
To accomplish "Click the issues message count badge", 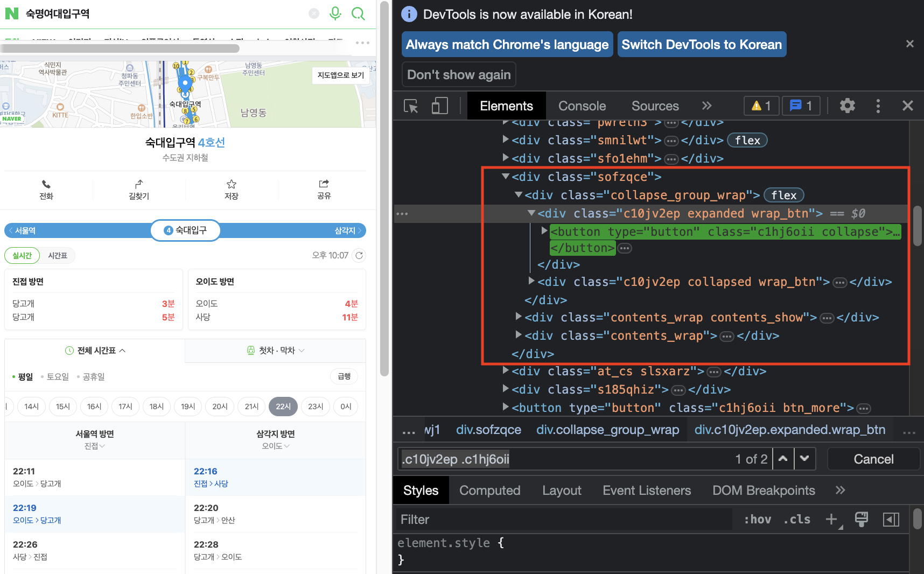I will (801, 106).
